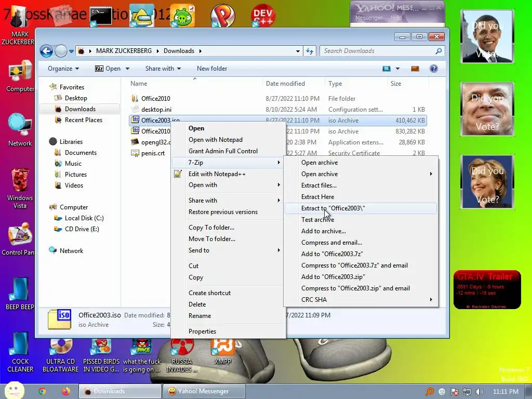The image size is (532, 399).
Task: Choose Extract Here from 7-Zip submenu
Action: pyautogui.click(x=361, y=197)
